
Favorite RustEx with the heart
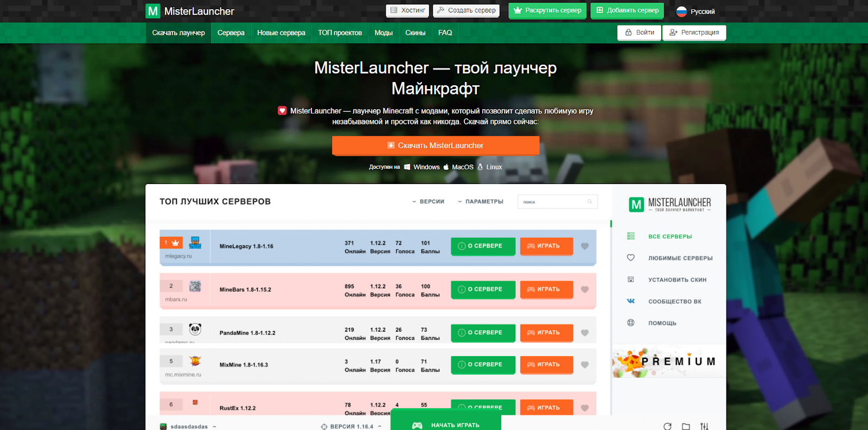tap(585, 408)
